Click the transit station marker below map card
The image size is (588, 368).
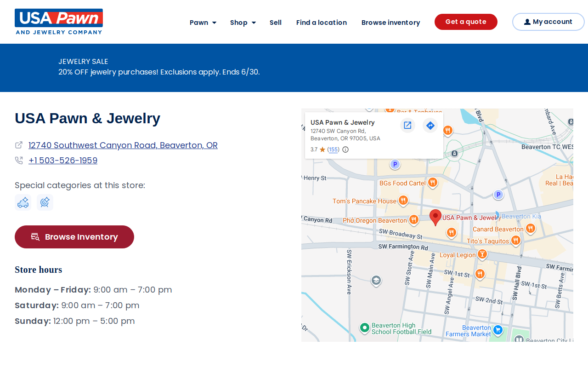coord(454,153)
